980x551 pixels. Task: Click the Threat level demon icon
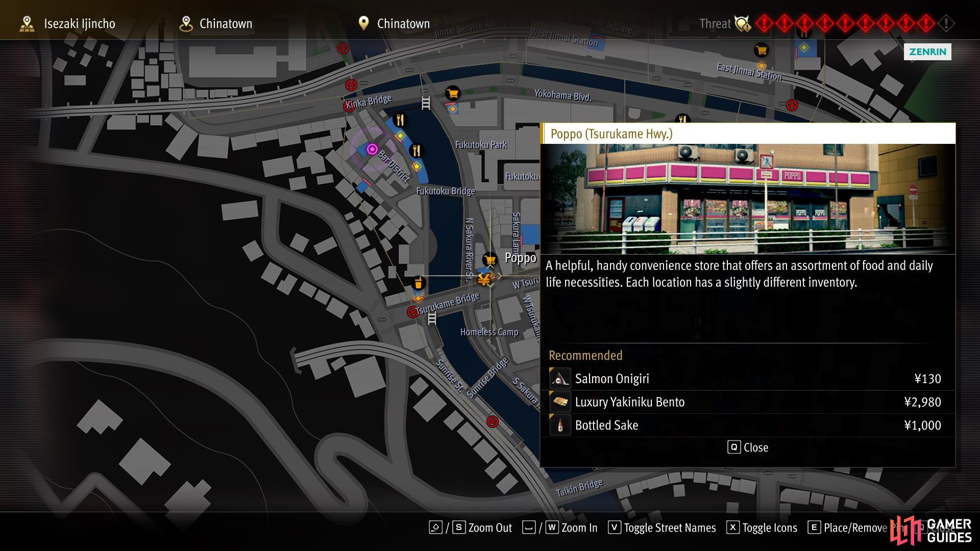743,23
